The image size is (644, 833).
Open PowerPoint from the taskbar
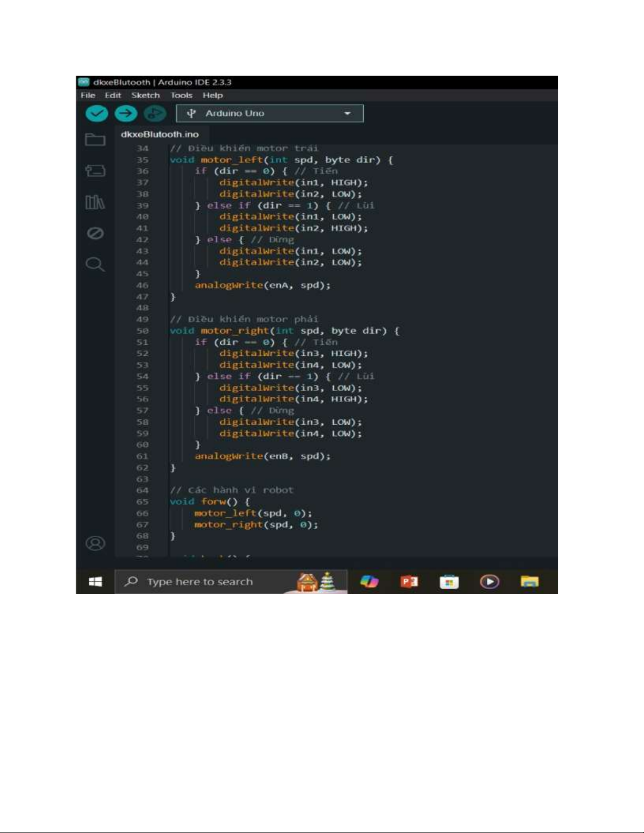pos(409,582)
